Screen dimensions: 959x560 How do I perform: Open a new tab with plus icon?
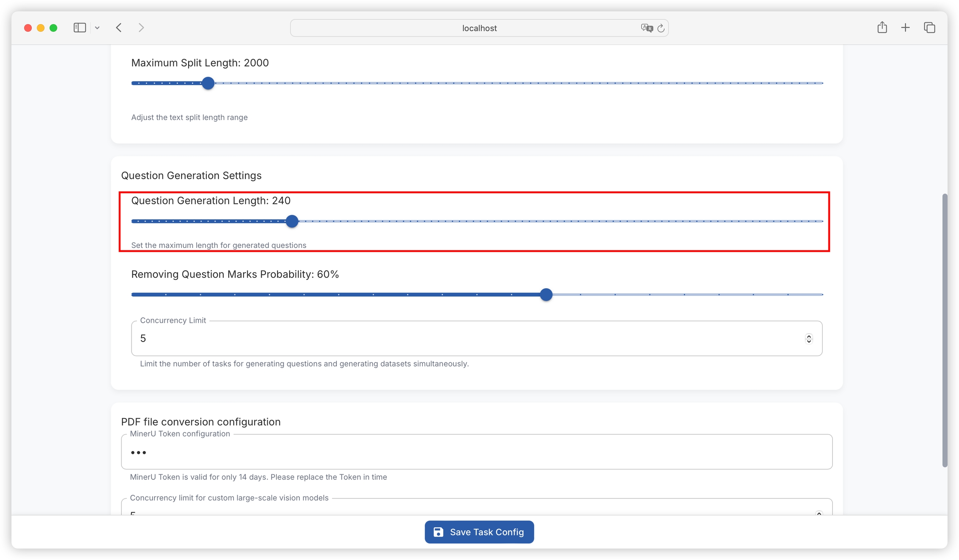905,28
